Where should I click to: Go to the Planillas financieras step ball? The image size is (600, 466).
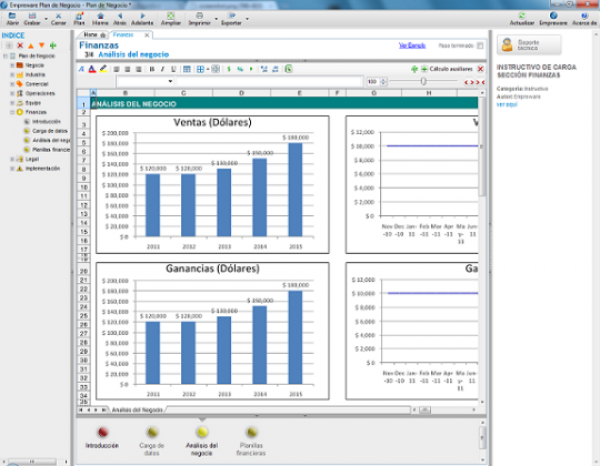[251, 432]
